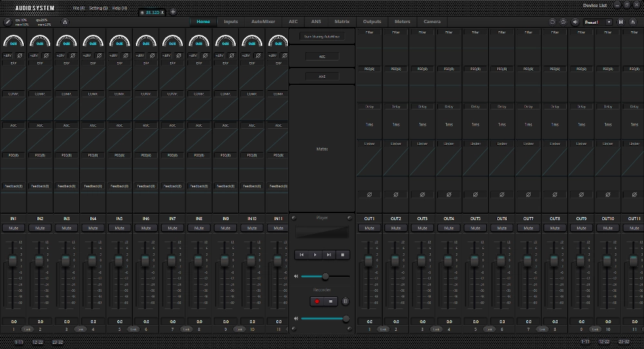Mute the IN1 channel
Image resolution: width=644 pixels, height=349 pixels.
point(14,228)
